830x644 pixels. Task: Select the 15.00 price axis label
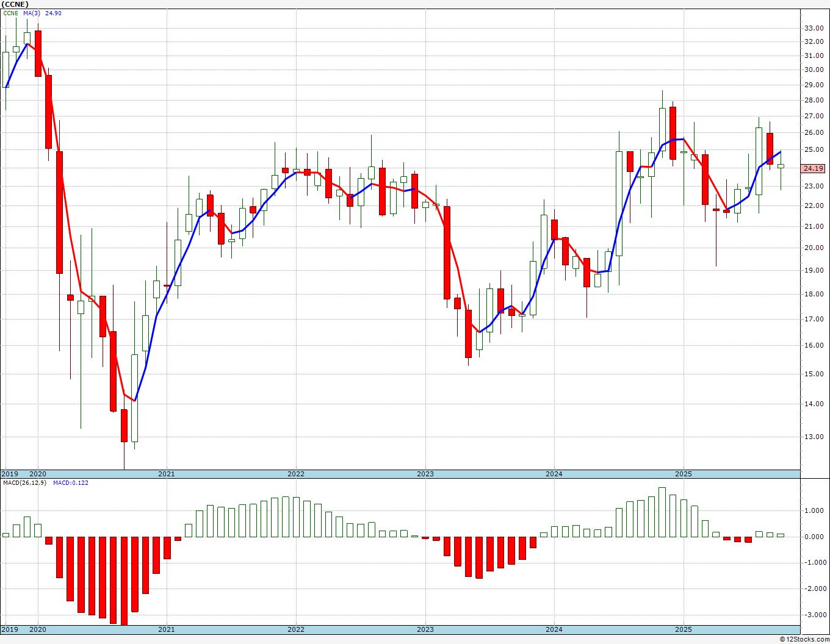point(813,374)
